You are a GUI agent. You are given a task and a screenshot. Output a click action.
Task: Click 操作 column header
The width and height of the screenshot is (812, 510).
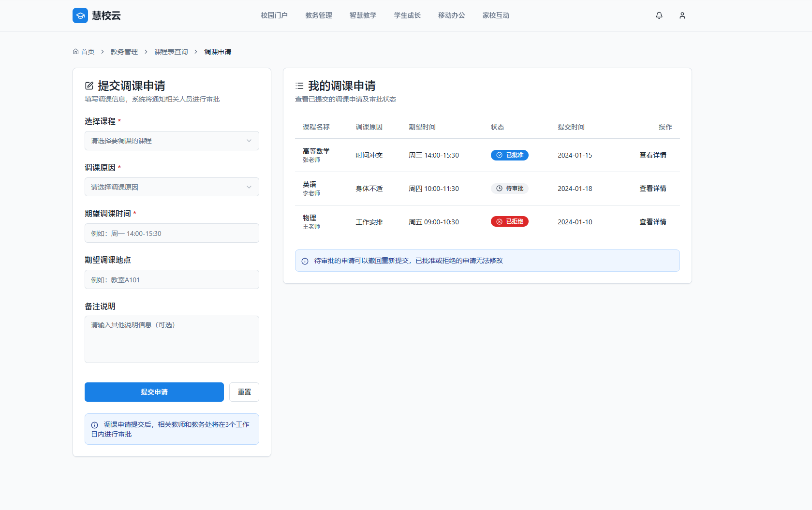pos(665,127)
